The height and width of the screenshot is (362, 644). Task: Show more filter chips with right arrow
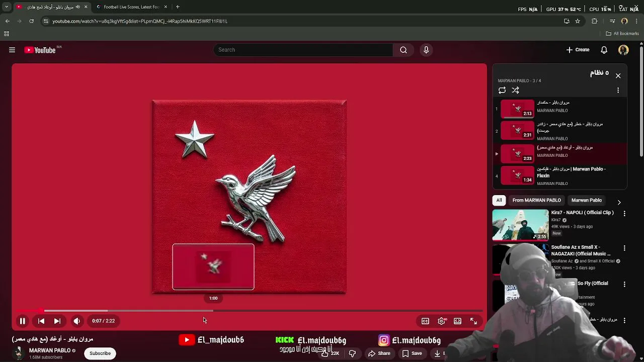(x=619, y=202)
